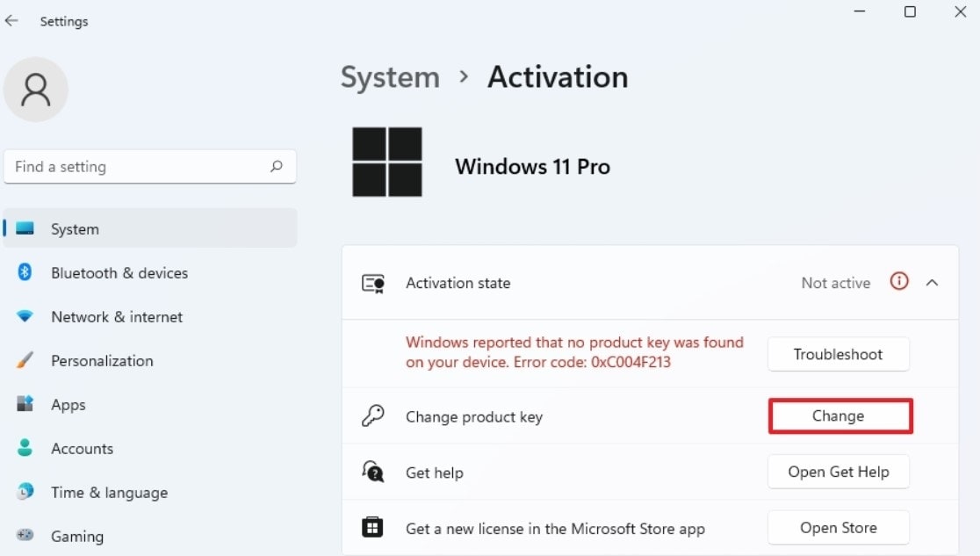Click Change to enter product key
Screen dimensions: 980x556
[840, 416]
